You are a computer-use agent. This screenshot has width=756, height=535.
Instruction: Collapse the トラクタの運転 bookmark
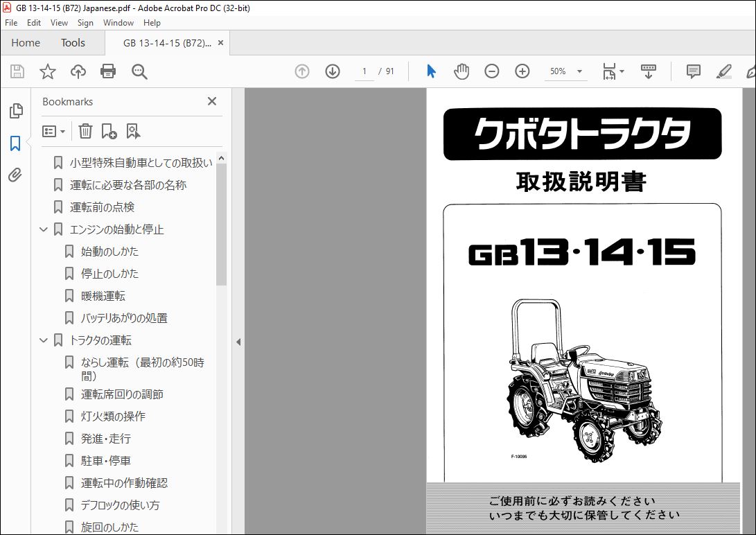(44, 340)
